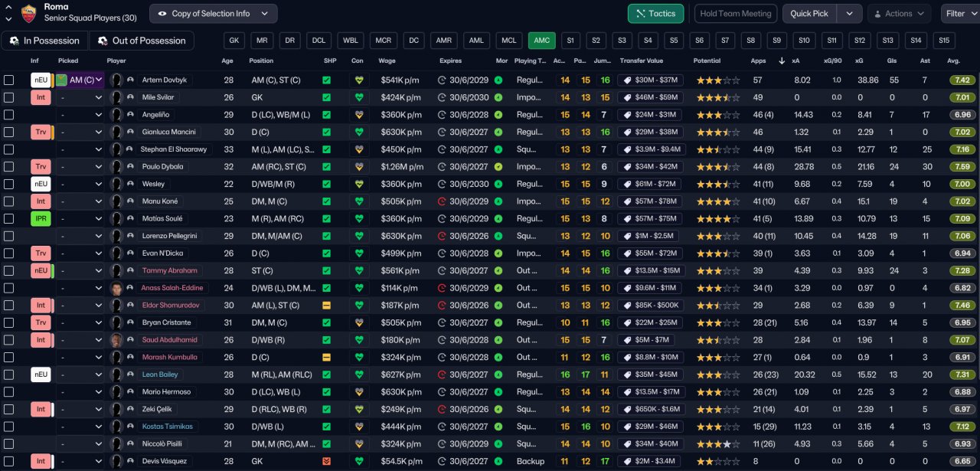Switch to Out of Possession view
The height and width of the screenshot is (471, 980).
pyautogui.click(x=141, y=41)
